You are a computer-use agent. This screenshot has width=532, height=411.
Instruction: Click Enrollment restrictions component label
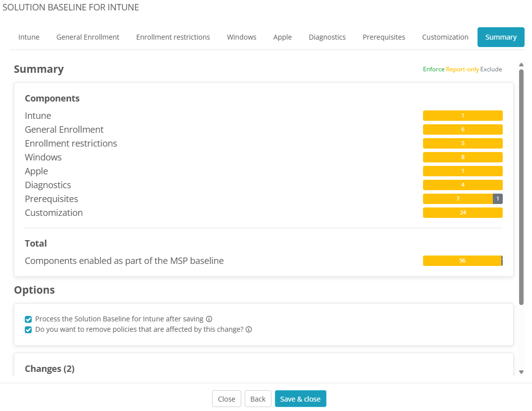71,144
